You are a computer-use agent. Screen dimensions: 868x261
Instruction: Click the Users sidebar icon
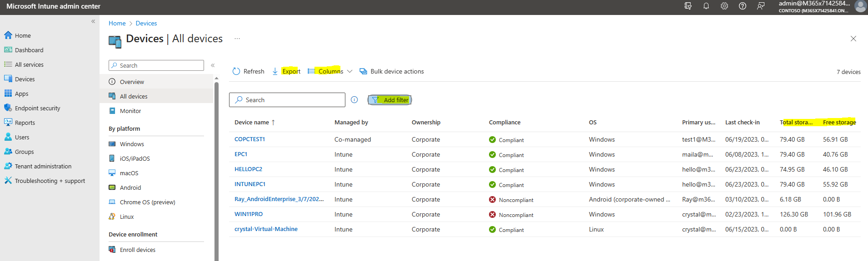pyautogui.click(x=8, y=137)
